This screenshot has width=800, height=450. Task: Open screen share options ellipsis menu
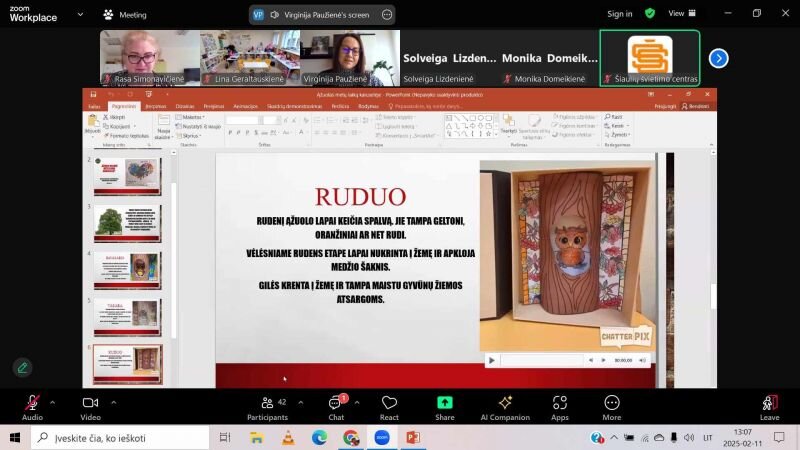click(387, 15)
